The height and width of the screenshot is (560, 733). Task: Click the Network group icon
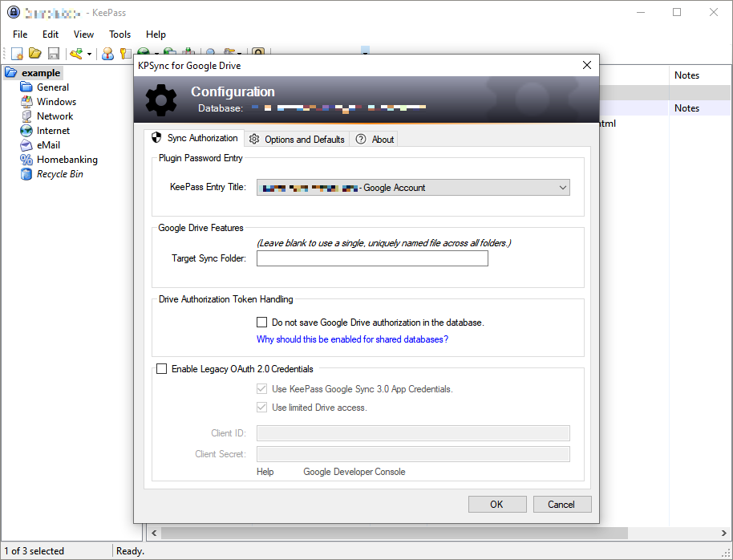pyautogui.click(x=26, y=116)
